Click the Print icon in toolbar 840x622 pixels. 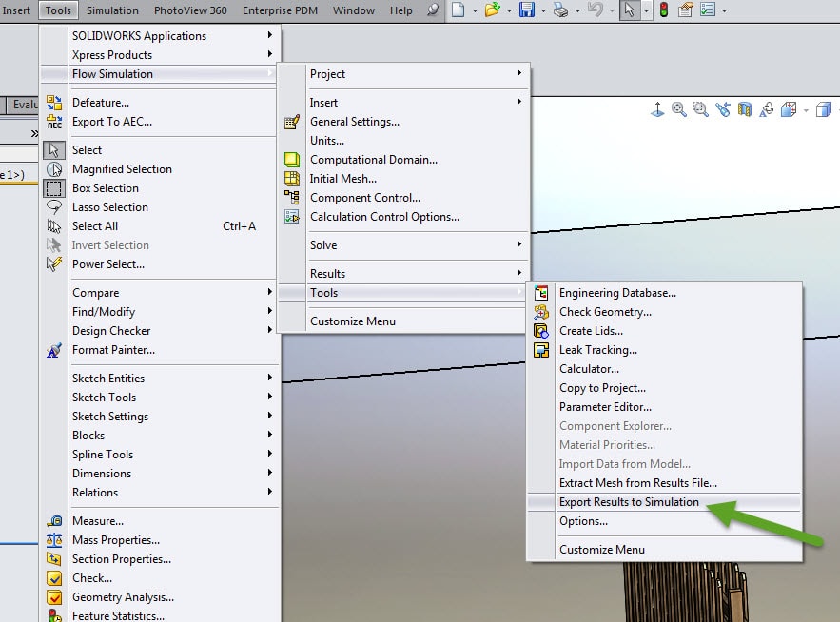(561, 10)
